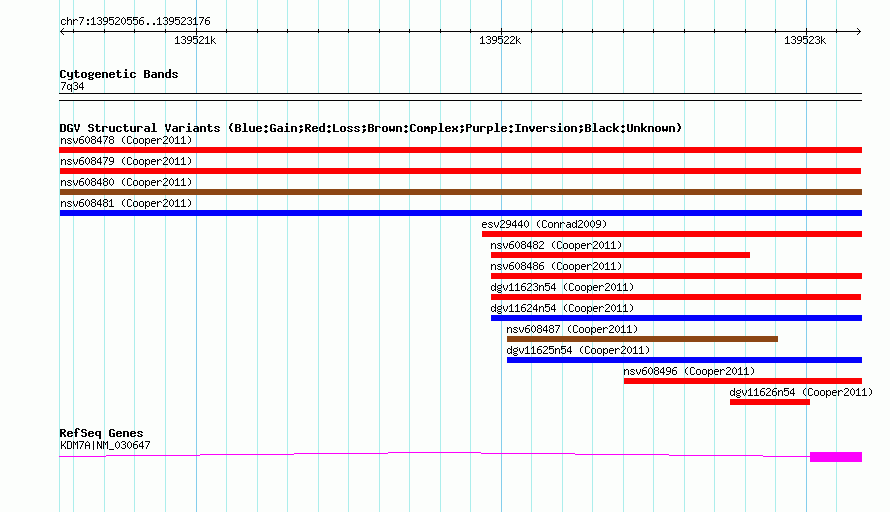
Task: Click the dgv11625n54 (Cooper2011) label
Action: 578,350
